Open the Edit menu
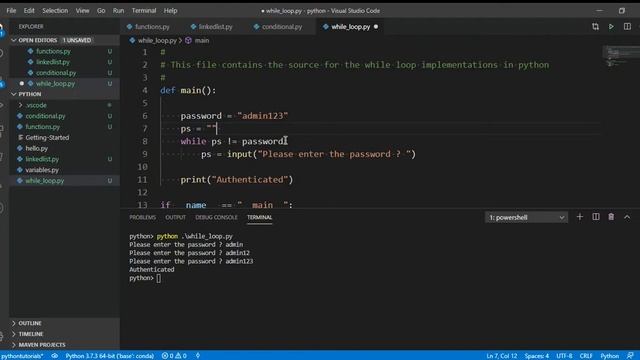 coord(29,11)
